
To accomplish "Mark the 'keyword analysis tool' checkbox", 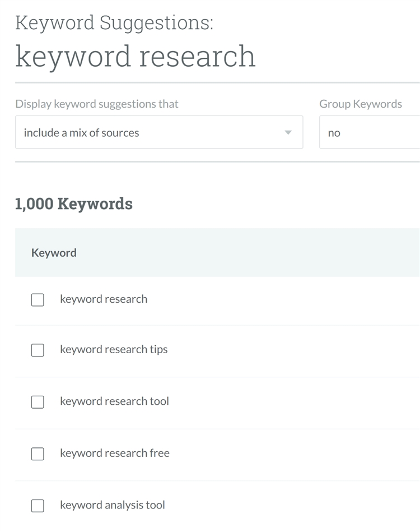I will pos(38,506).
